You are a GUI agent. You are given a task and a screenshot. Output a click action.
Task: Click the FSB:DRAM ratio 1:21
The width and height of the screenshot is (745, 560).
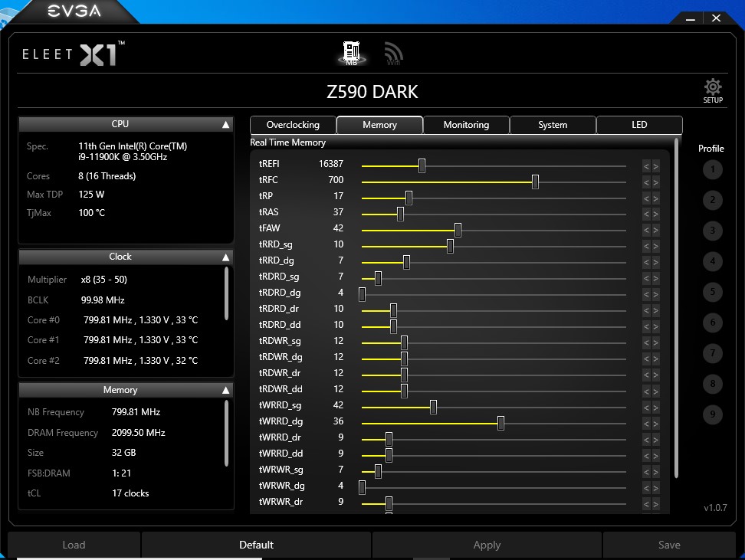click(121, 473)
